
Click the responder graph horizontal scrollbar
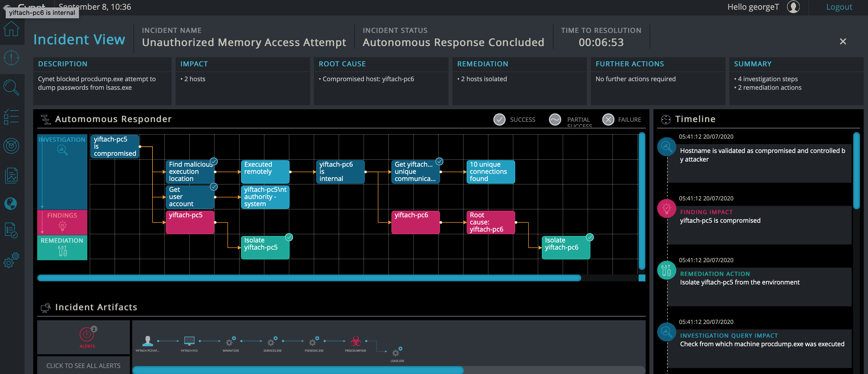[x=309, y=278]
